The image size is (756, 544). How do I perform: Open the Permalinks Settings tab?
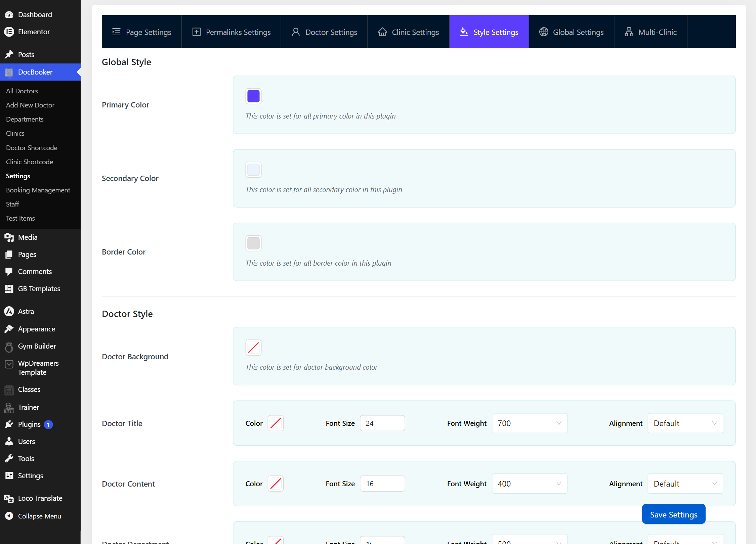coord(232,32)
